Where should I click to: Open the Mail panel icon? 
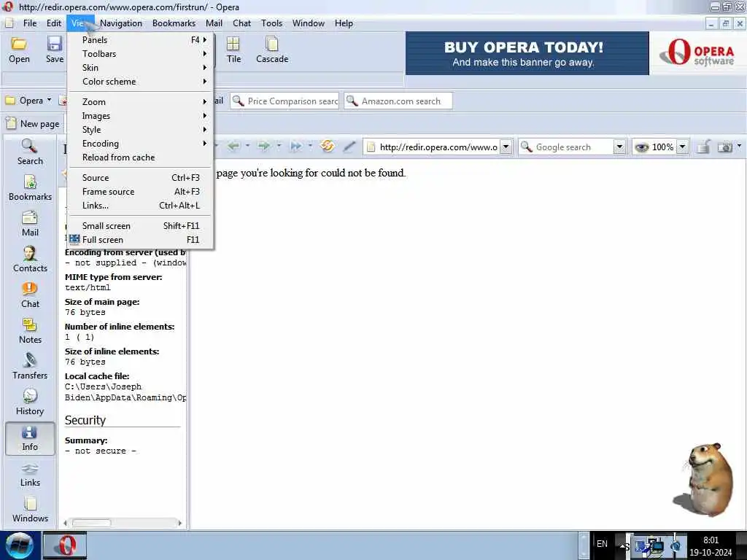30,223
